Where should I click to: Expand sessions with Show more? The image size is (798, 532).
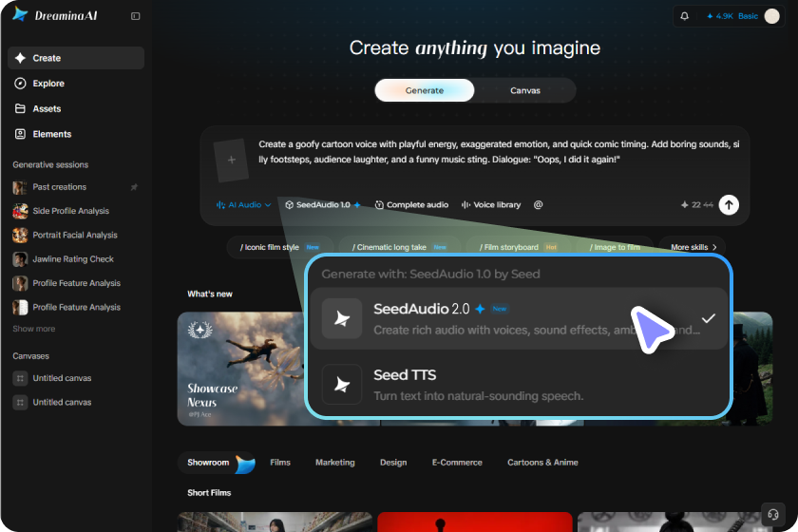[x=34, y=330]
